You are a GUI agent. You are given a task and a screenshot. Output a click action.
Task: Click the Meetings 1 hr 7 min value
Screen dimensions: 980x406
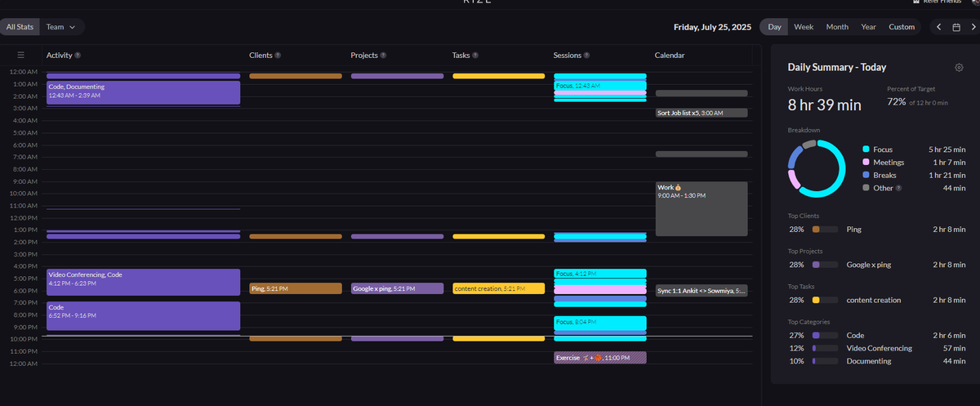(948, 163)
